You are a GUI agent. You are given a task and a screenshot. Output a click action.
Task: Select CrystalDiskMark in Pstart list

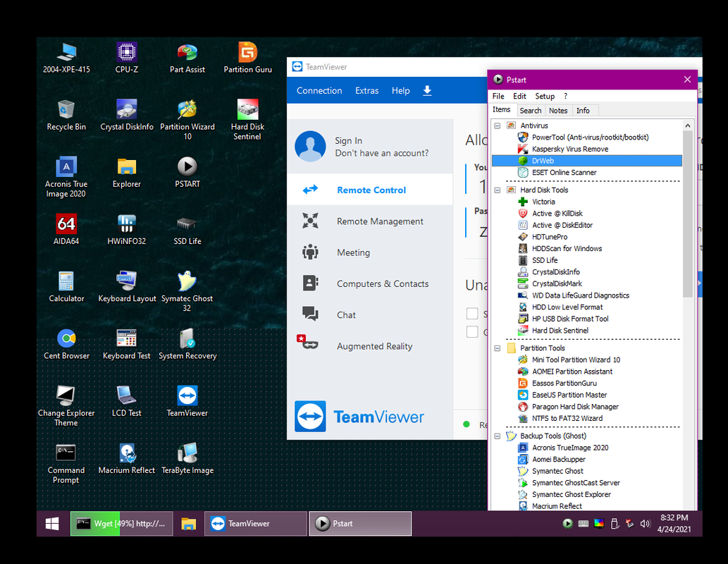[x=557, y=283]
